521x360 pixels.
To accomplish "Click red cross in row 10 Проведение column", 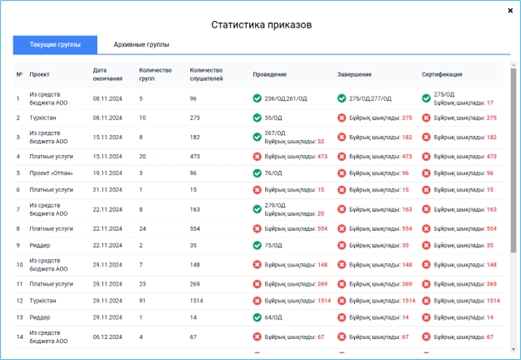I will 257,265.
